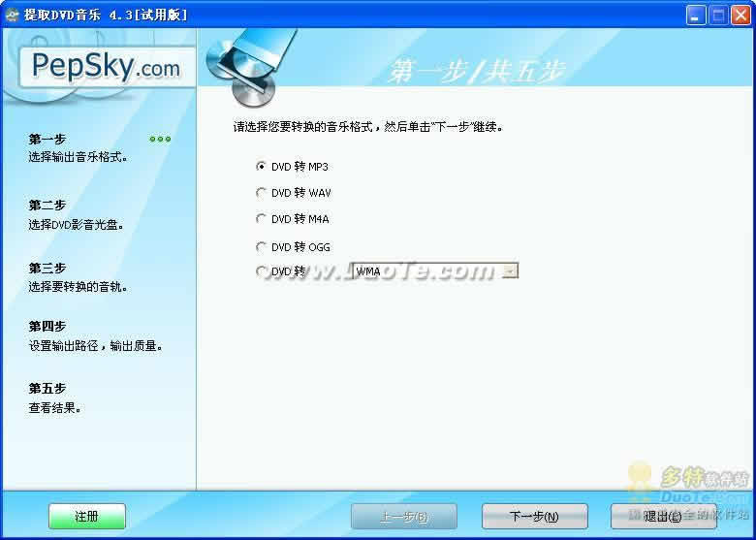Click the 第五步 step heading in sidebar
This screenshot has width=756, height=540.
point(47,389)
